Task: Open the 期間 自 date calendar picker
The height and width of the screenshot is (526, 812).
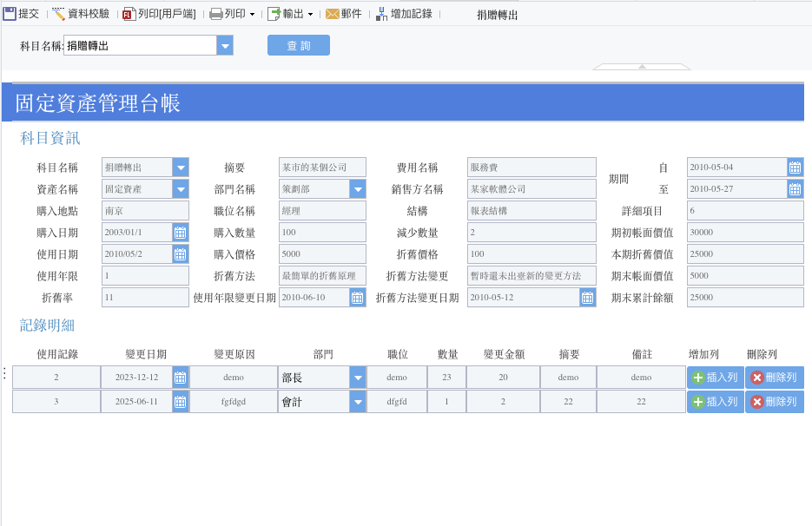Action: (795, 168)
